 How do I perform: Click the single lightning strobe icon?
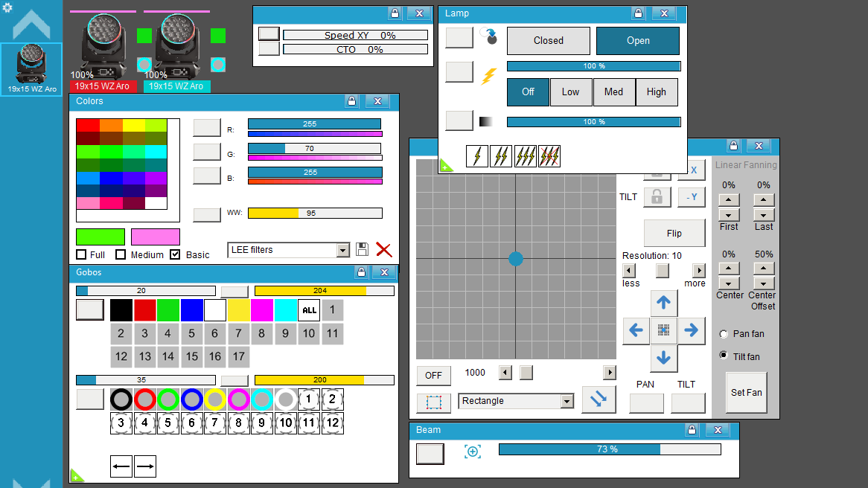click(477, 156)
